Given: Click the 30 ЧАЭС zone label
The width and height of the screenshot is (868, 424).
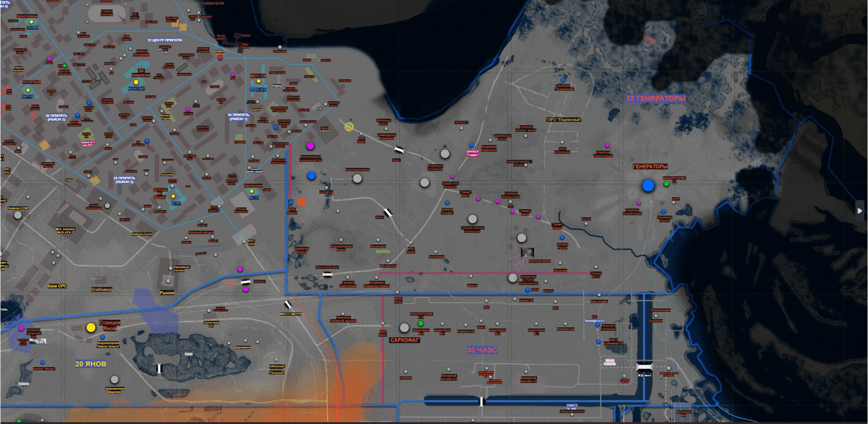Looking at the screenshot, I should [x=482, y=350].
